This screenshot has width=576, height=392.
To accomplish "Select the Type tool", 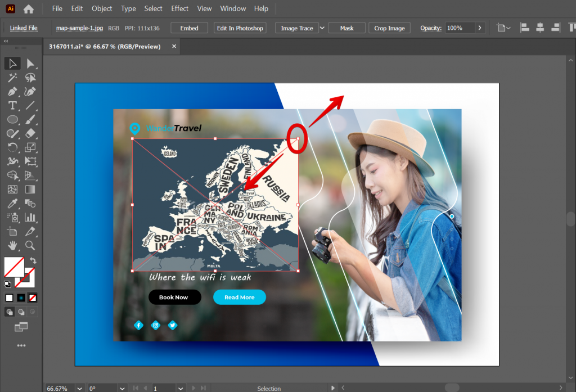I will pos(12,106).
